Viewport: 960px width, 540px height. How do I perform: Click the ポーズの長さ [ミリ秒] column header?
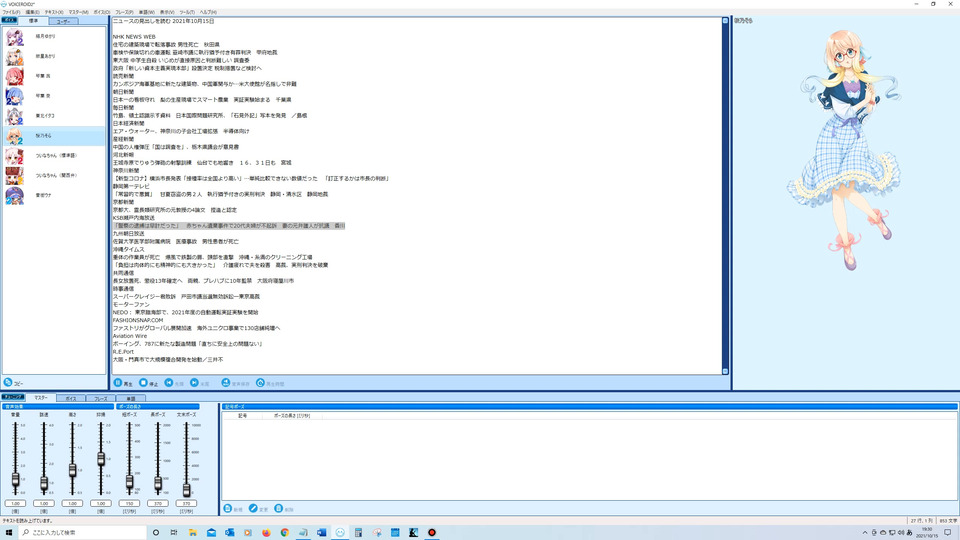coord(292,416)
